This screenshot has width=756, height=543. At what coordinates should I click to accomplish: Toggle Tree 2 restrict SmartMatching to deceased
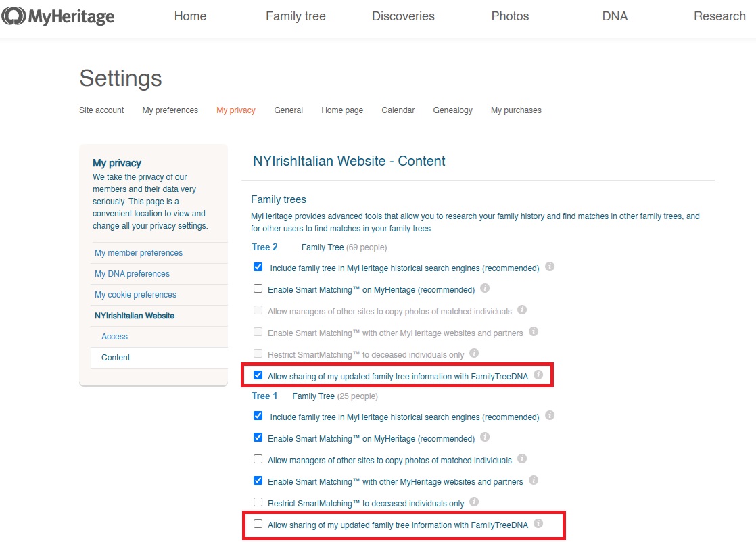258,354
